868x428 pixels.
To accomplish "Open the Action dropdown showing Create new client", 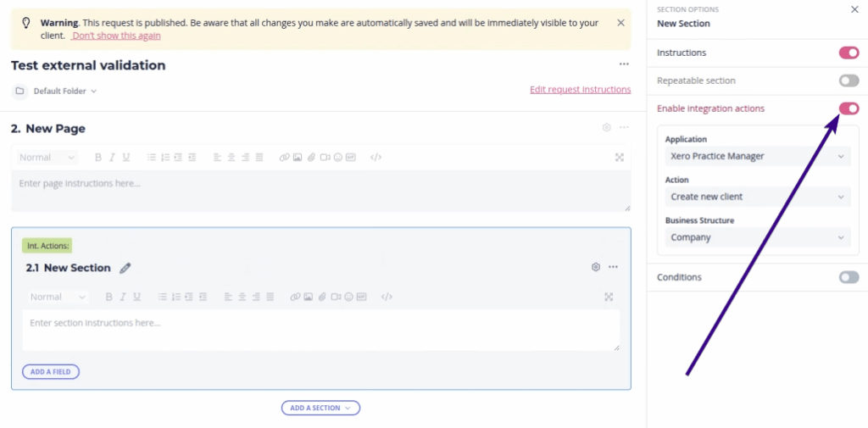I will click(757, 197).
